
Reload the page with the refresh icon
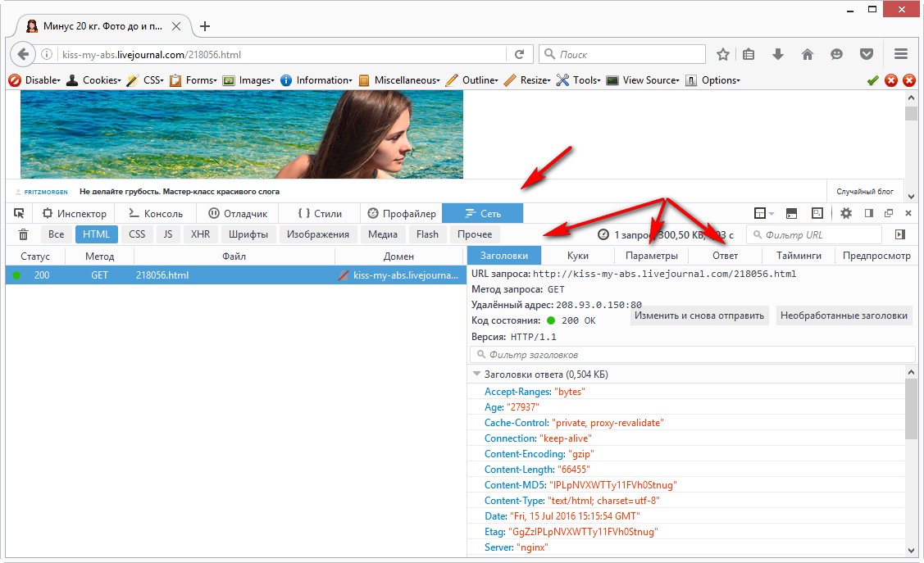click(519, 54)
